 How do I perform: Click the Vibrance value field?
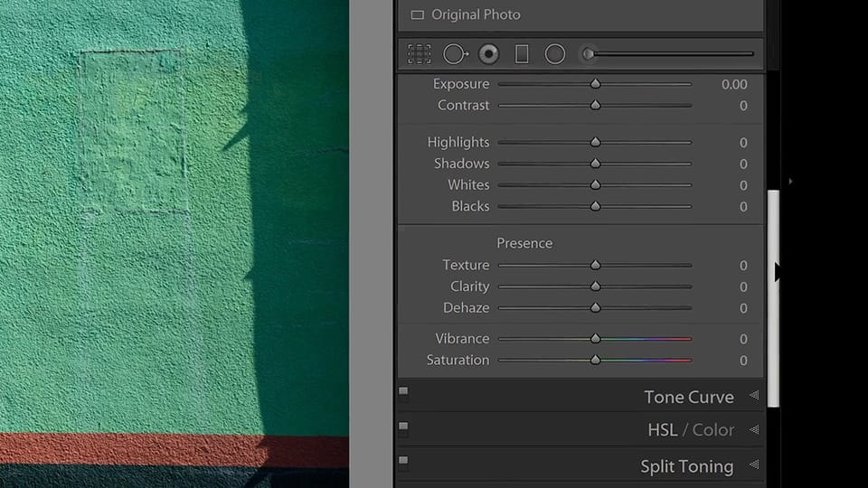[743, 339]
